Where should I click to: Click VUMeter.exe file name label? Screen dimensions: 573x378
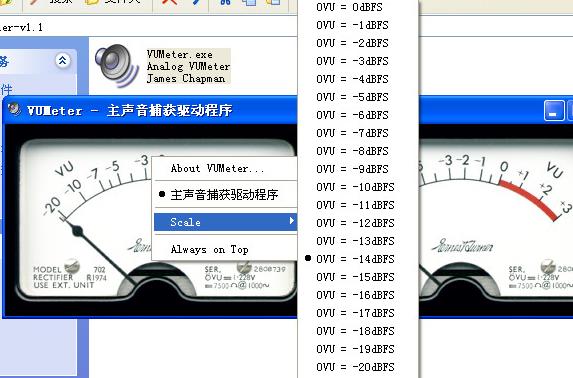(179, 54)
